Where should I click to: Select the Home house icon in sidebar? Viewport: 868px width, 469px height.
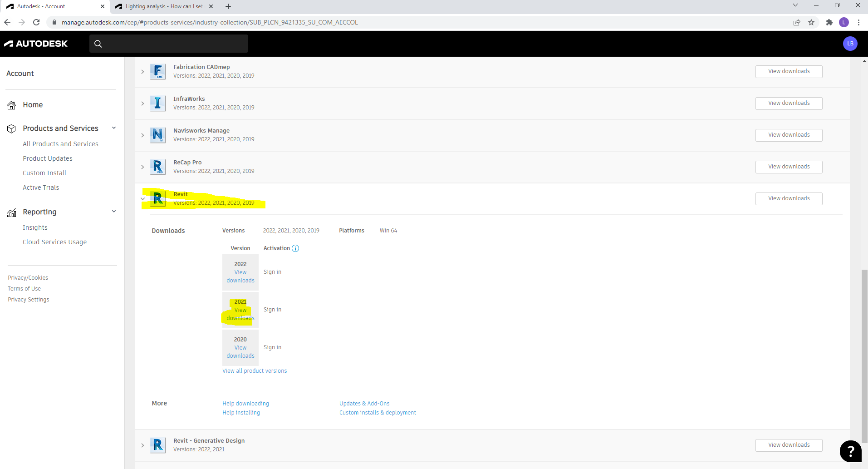tap(11, 105)
